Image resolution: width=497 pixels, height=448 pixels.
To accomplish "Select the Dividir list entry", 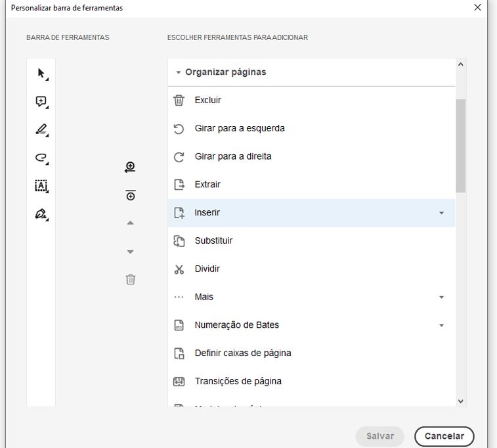I will coord(312,269).
